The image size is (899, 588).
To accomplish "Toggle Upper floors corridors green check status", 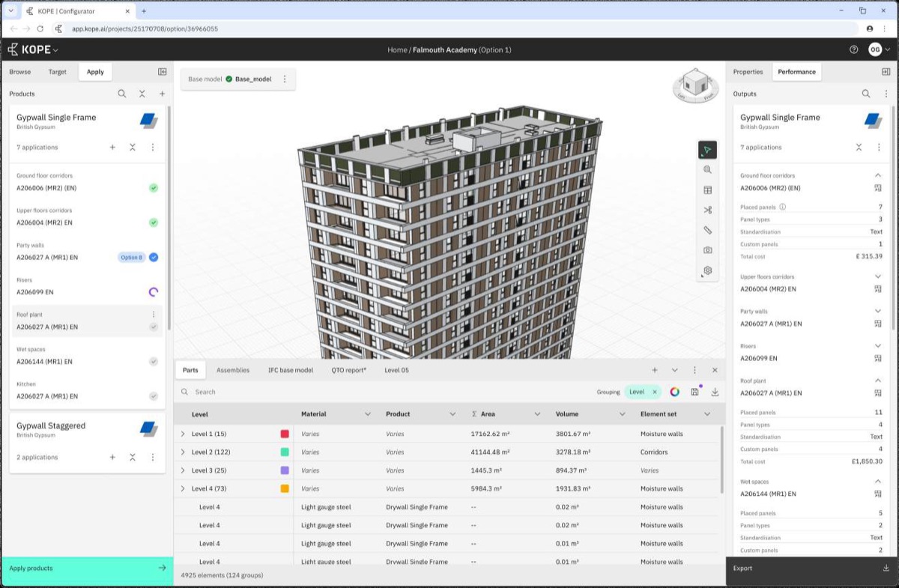I will click(x=154, y=222).
